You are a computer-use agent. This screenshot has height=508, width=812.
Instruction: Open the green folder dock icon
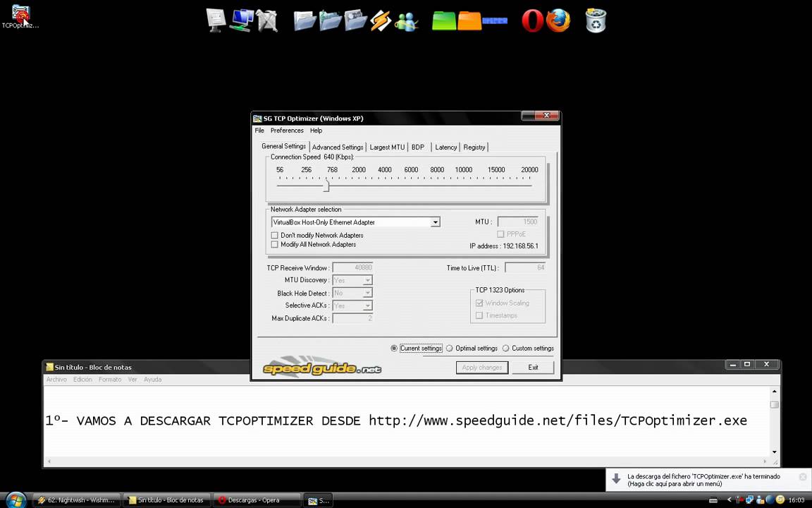point(444,20)
